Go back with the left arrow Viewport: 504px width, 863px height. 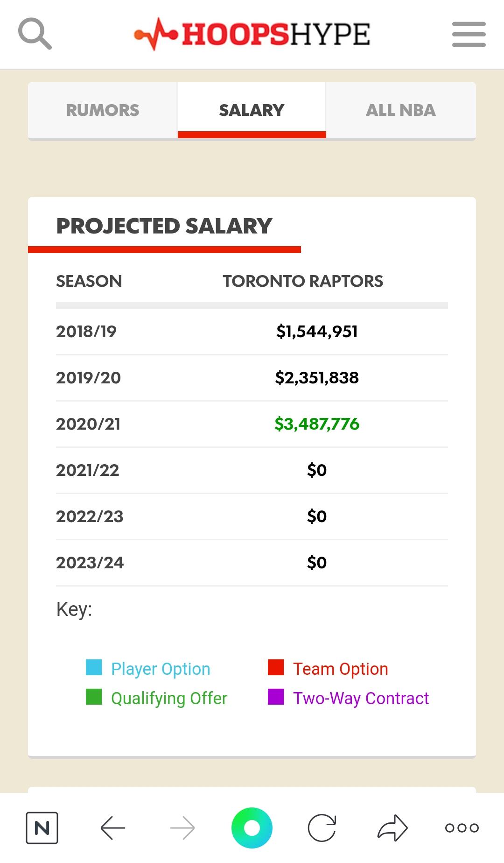(113, 828)
